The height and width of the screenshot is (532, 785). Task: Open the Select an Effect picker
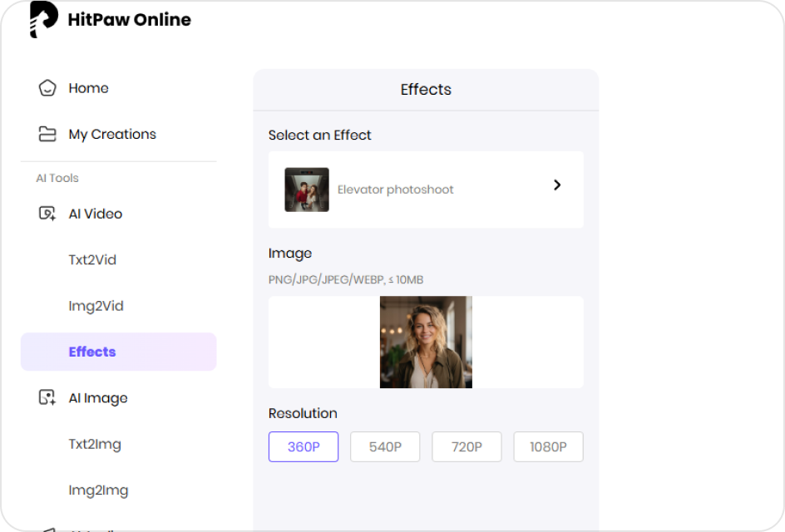pyautogui.click(x=426, y=189)
